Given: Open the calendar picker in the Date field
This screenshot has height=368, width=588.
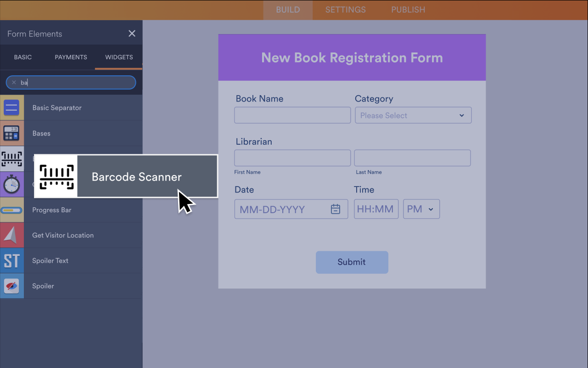Looking at the screenshot, I should coord(336,209).
